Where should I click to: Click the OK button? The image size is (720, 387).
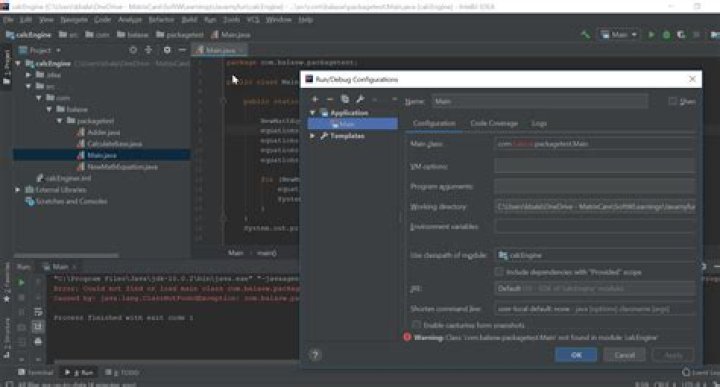pyautogui.click(x=576, y=355)
